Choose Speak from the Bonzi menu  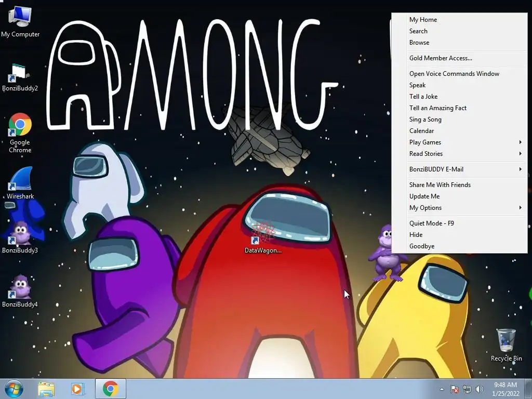pyautogui.click(x=459, y=85)
